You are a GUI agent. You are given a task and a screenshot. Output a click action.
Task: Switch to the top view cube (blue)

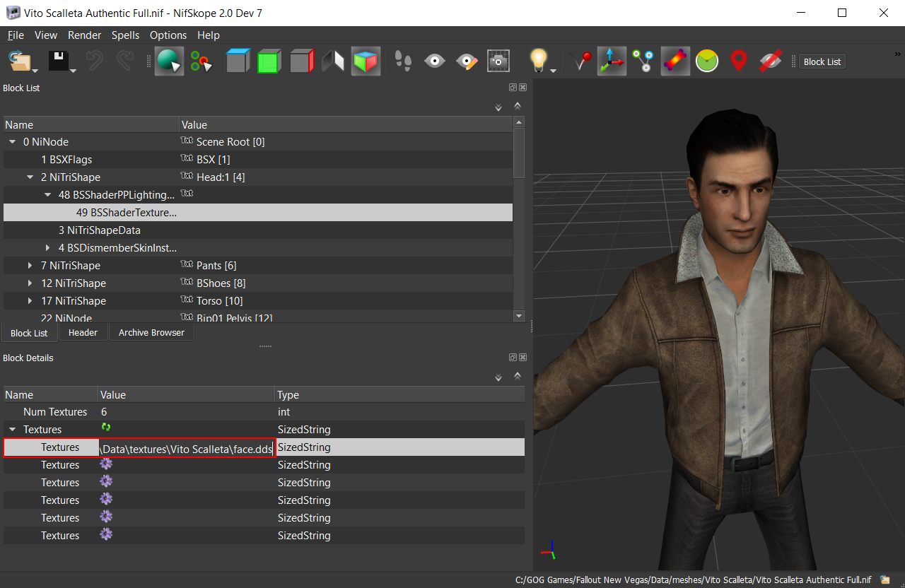[238, 61]
